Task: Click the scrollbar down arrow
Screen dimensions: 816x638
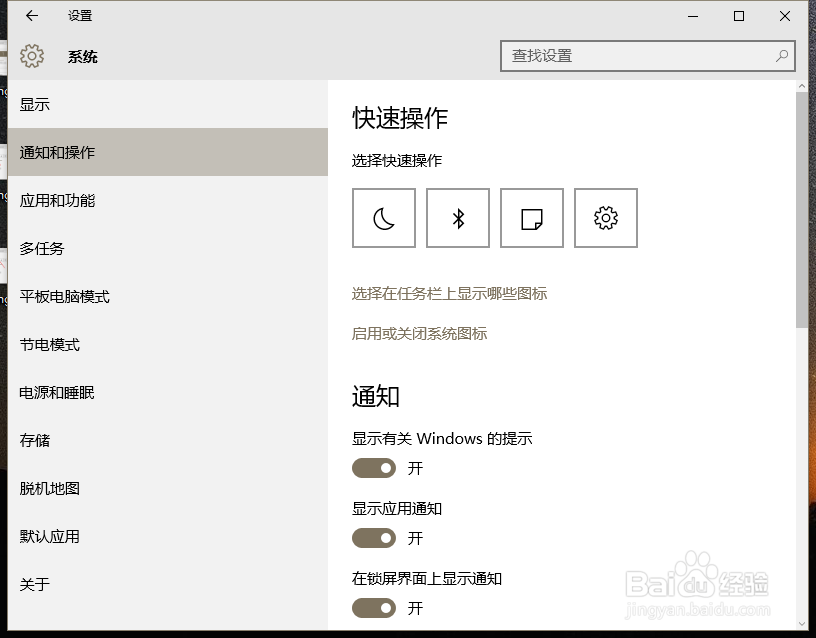Action: coord(801,623)
